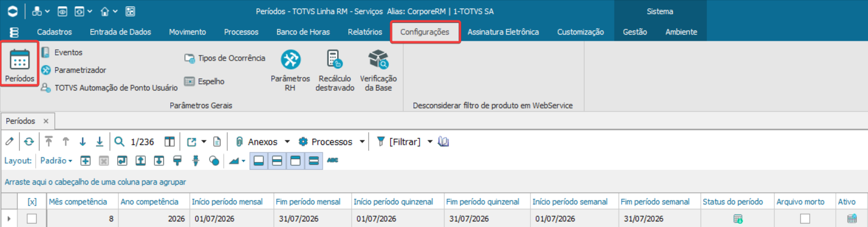
Task: Open the Ambiente tab under Sistema
Action: (x=681, y=32)
